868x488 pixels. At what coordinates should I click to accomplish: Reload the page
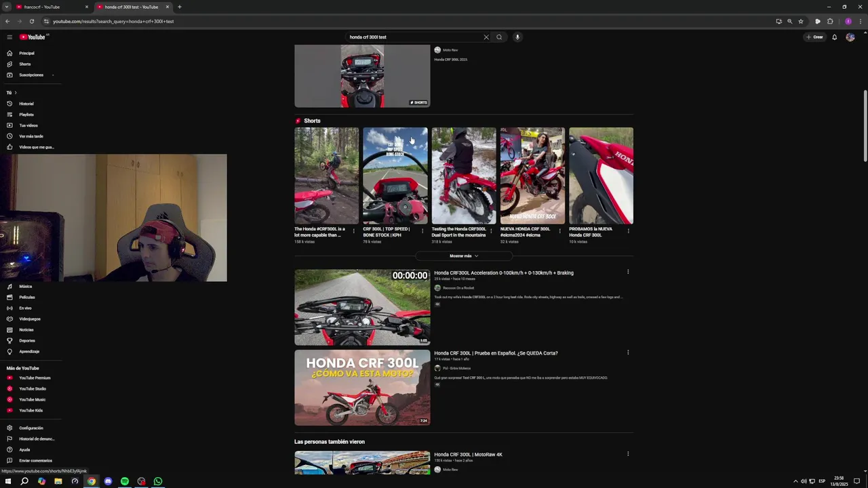32,21
